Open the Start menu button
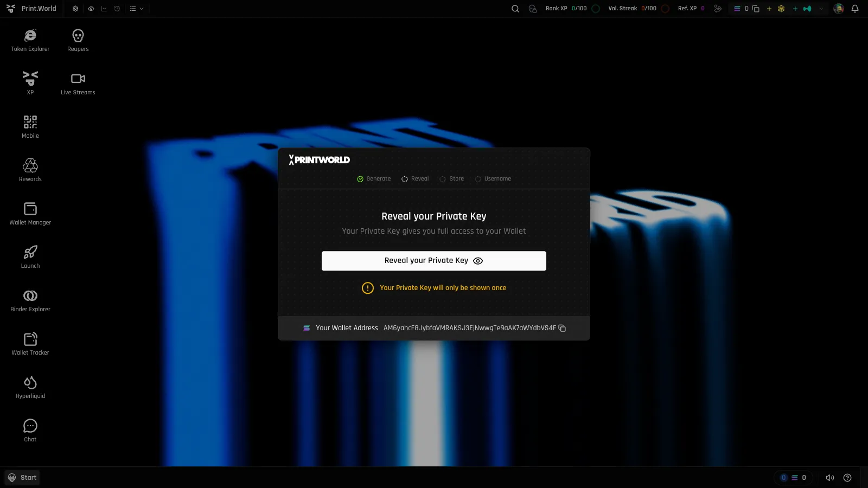 (x=22, y=478)
